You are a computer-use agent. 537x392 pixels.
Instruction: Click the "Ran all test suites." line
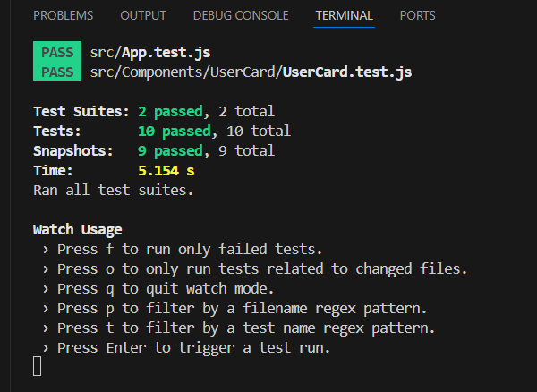pos(114,190)
